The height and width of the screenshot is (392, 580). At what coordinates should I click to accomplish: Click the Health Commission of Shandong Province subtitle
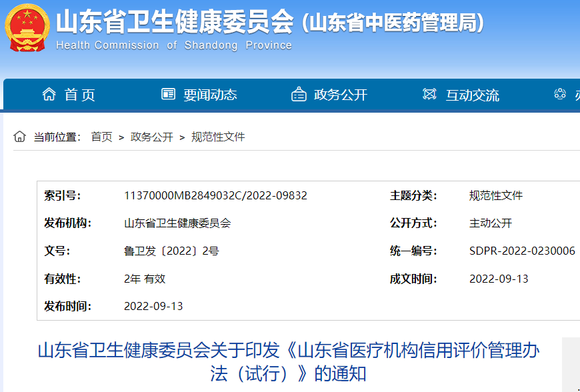(174, 45)
